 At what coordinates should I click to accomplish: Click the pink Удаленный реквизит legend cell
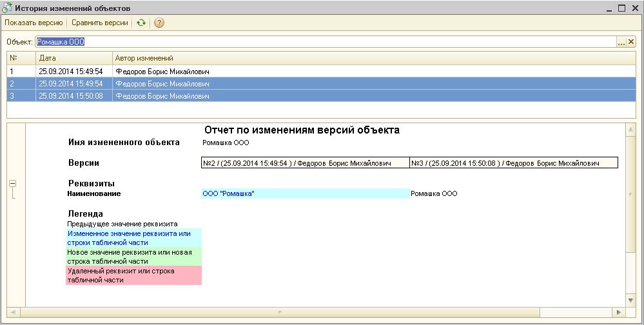coord(133,275)
